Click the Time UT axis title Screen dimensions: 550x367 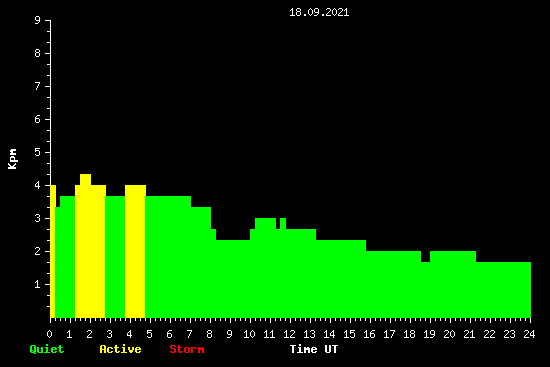pos(314,349)
